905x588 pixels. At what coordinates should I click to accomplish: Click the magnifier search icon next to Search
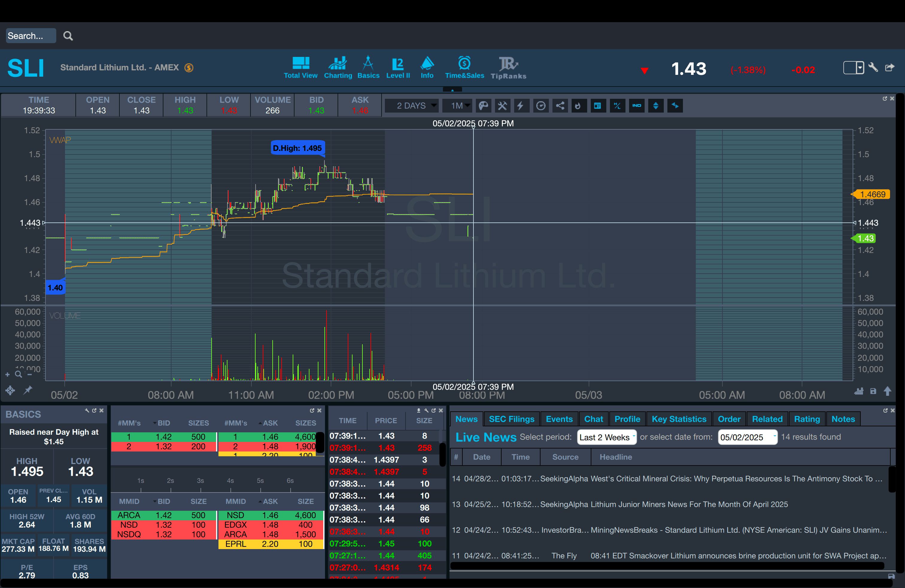coord(68,36)
